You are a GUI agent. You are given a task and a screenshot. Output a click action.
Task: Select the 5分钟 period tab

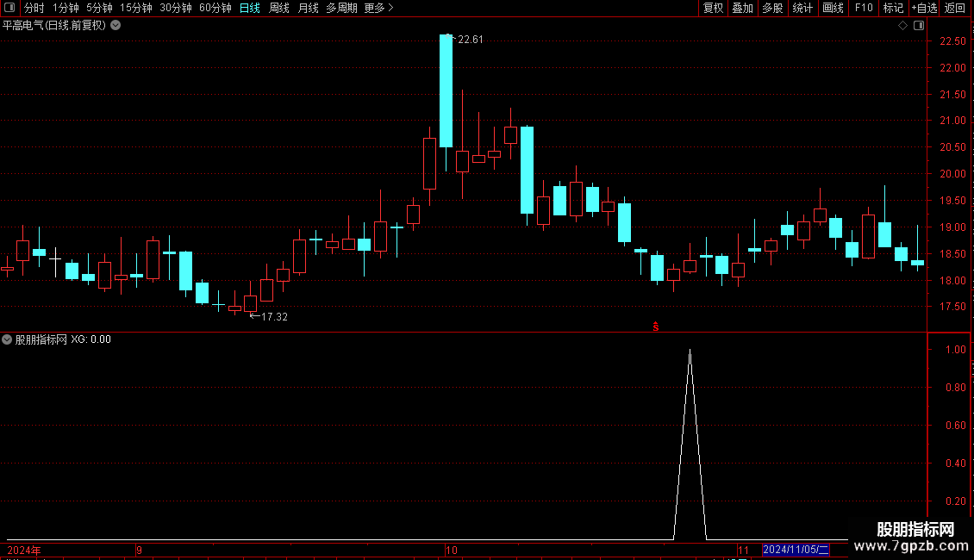(99, 8)
